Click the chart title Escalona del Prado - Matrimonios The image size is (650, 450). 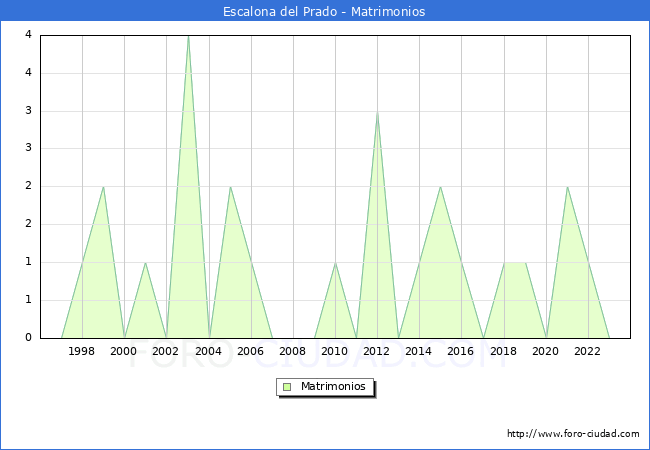pos(325,12)
